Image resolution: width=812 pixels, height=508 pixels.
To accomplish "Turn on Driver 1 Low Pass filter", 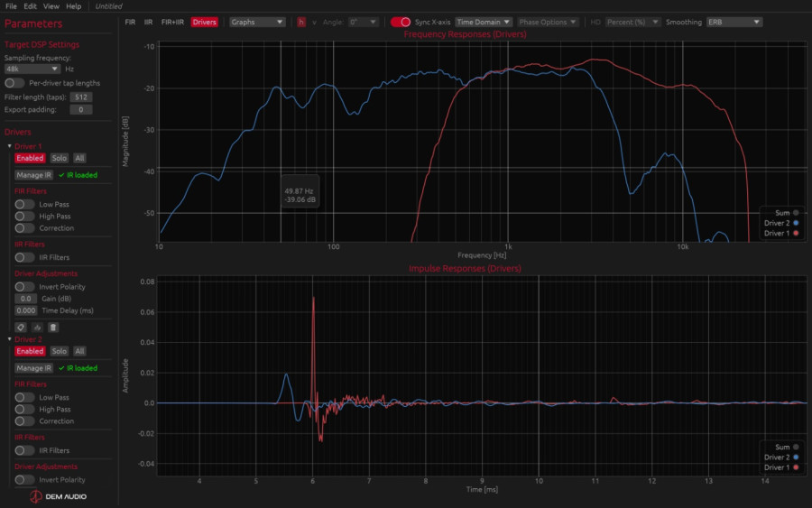I will (24, 205).
